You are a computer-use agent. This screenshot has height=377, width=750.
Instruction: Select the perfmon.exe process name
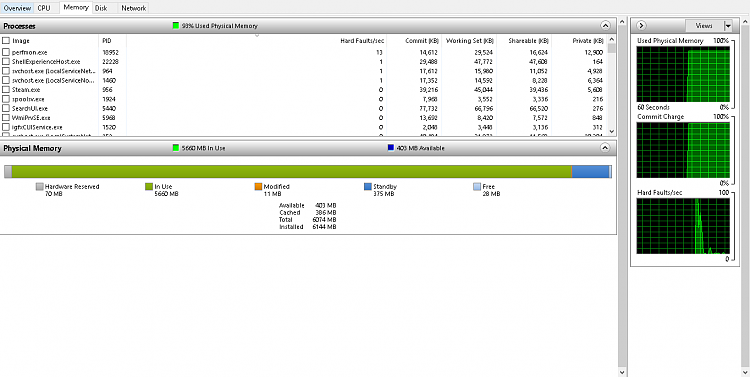click(30, 52)
